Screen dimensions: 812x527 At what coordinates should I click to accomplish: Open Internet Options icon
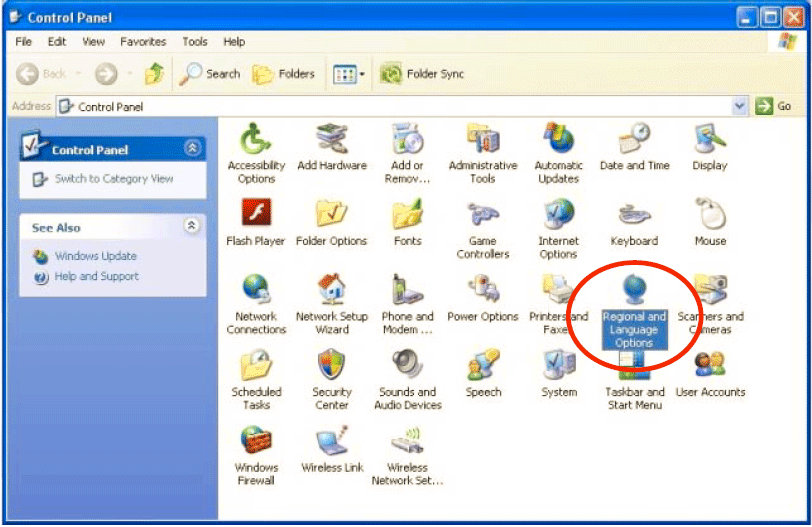(x=558, y=214)
